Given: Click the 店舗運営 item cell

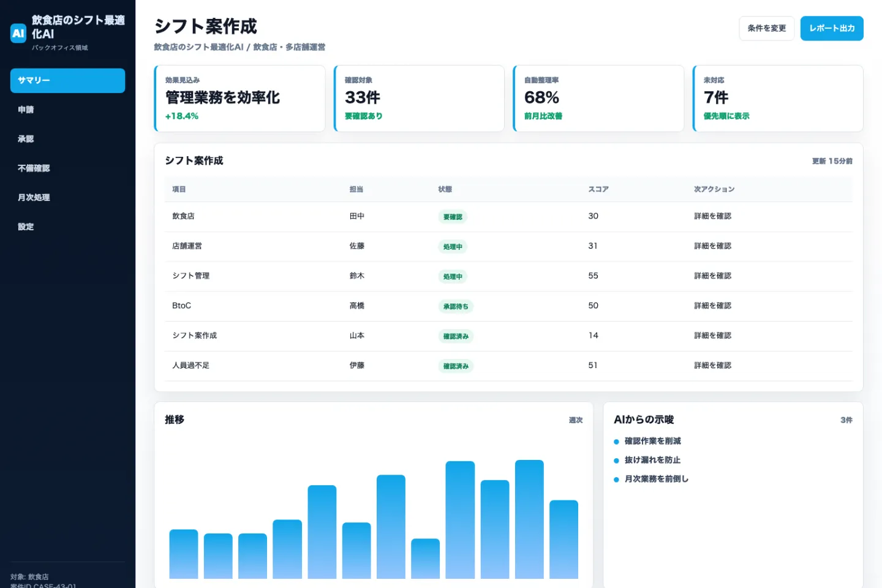Looking at the screenshot, I should pyautogui.click(x=187, y=246).
